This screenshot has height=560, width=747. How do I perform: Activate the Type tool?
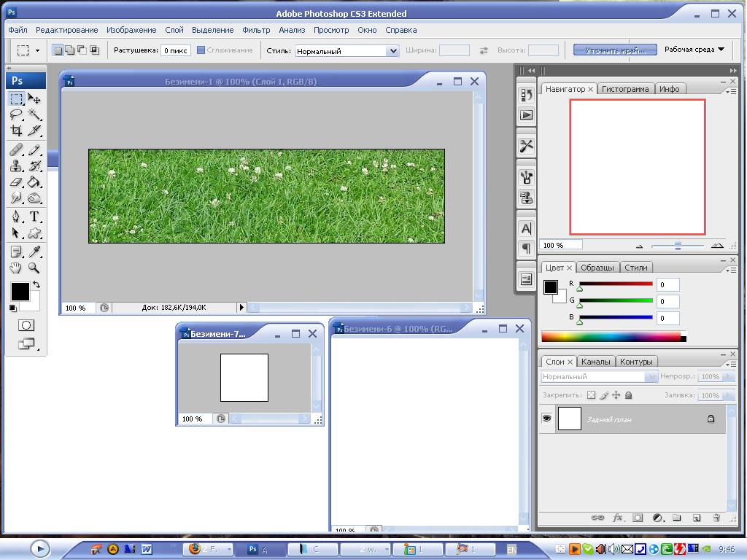pos(34,217)
